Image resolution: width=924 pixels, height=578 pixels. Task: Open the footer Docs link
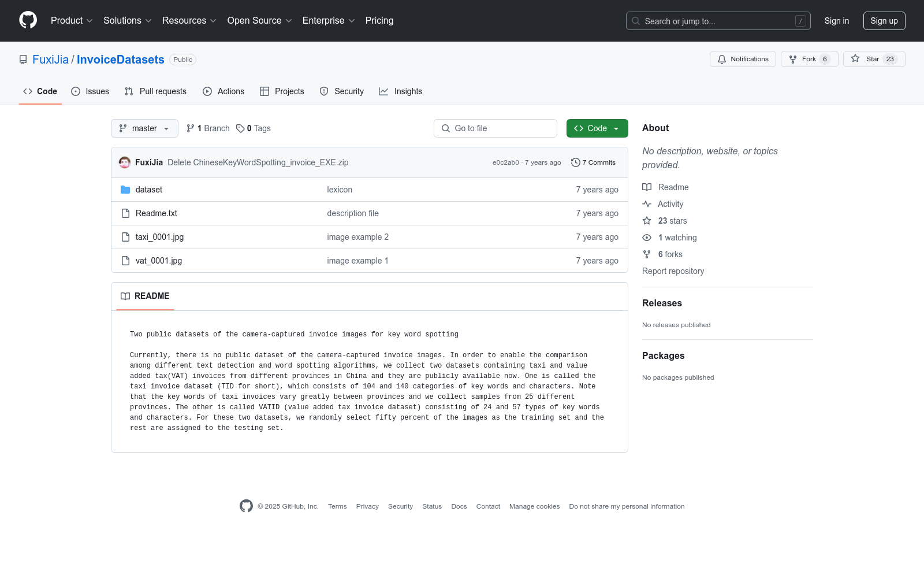[x=459, y=506]
